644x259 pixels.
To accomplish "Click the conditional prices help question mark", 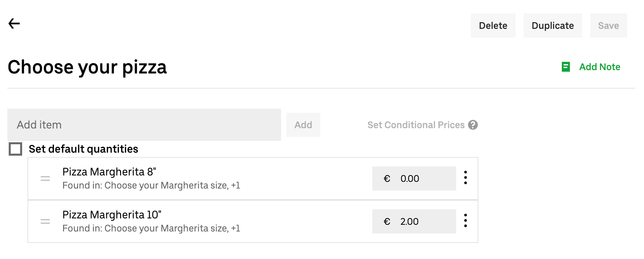I will point(473,125).
